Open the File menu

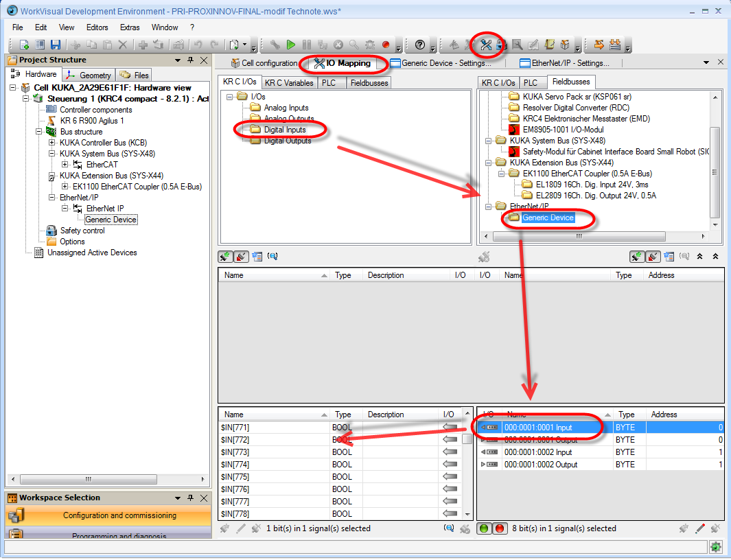[18, 27]
